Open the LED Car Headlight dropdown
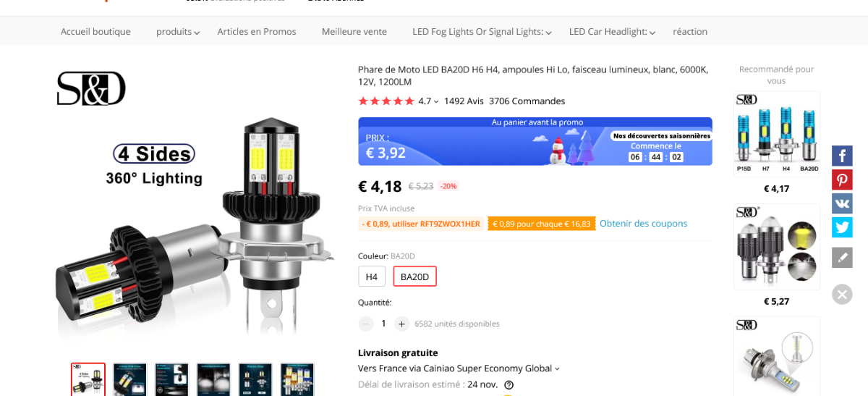 point(612,32)
